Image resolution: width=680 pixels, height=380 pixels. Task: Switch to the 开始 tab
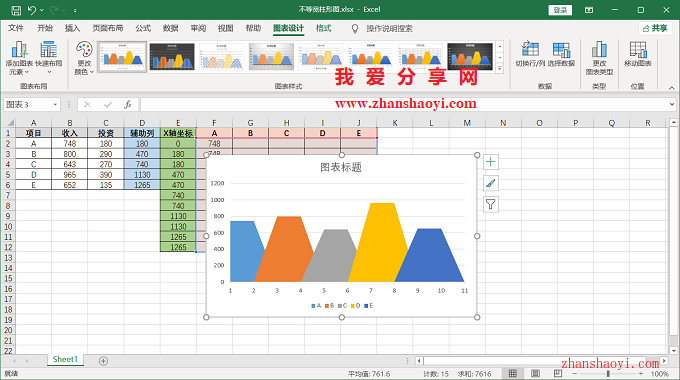(45, 28)
